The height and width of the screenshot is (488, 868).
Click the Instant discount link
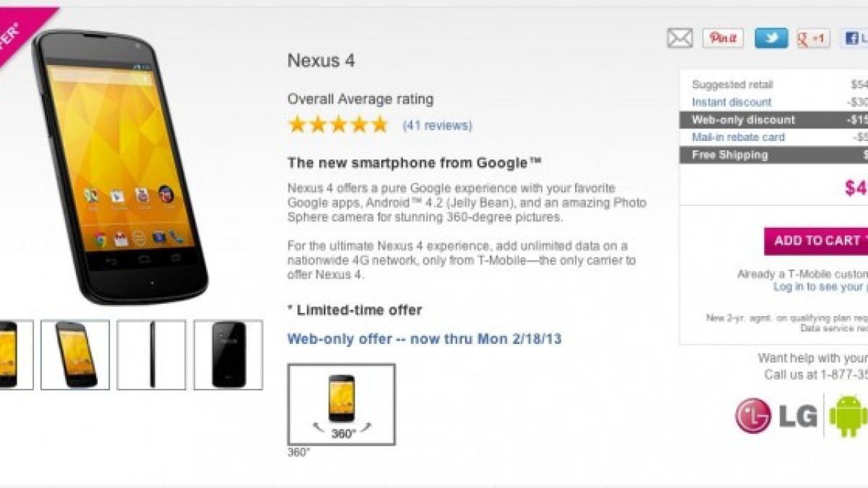coord(731,102)
